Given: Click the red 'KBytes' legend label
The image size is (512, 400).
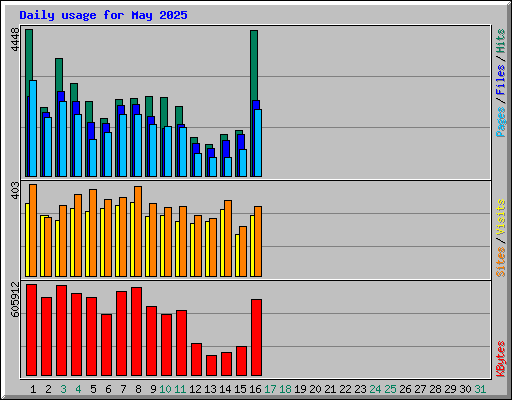Looking at the screenshot, I should 501,359.
